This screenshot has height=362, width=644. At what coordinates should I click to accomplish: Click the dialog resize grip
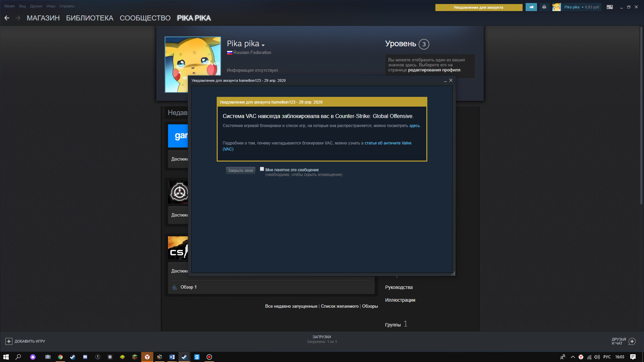pyautogui.click(x=453, y=274)
